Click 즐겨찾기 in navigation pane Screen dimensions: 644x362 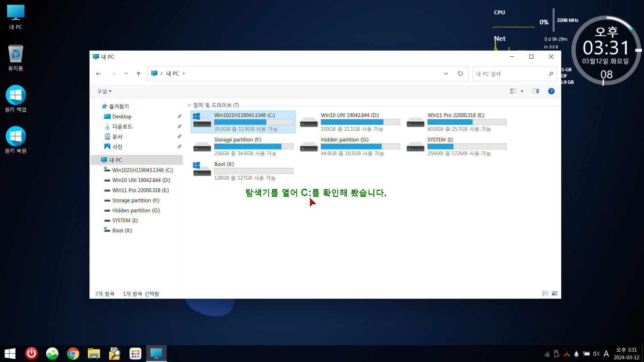[x=119, y=106]
